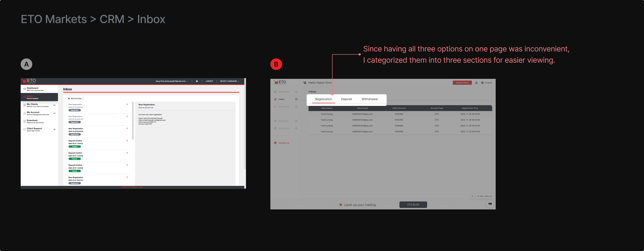The image size is (644, 251).
Task: Click the Download arrow icon in design B sidebar
Action: coord(275,107)
